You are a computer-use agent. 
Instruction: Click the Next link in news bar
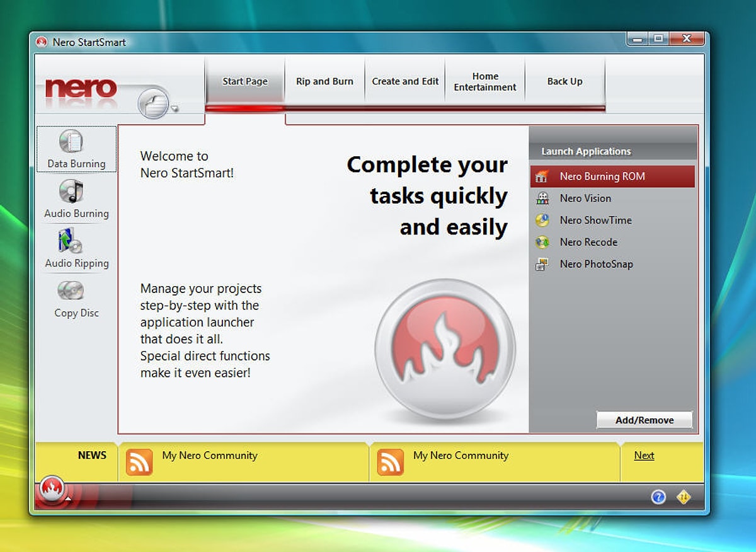[x=644, y=456]
